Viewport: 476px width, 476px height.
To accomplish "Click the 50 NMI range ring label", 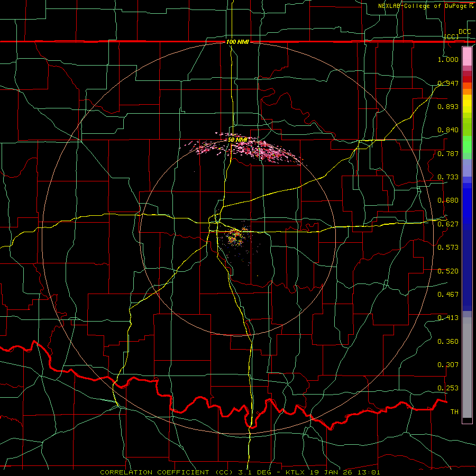I will (237, 140).
